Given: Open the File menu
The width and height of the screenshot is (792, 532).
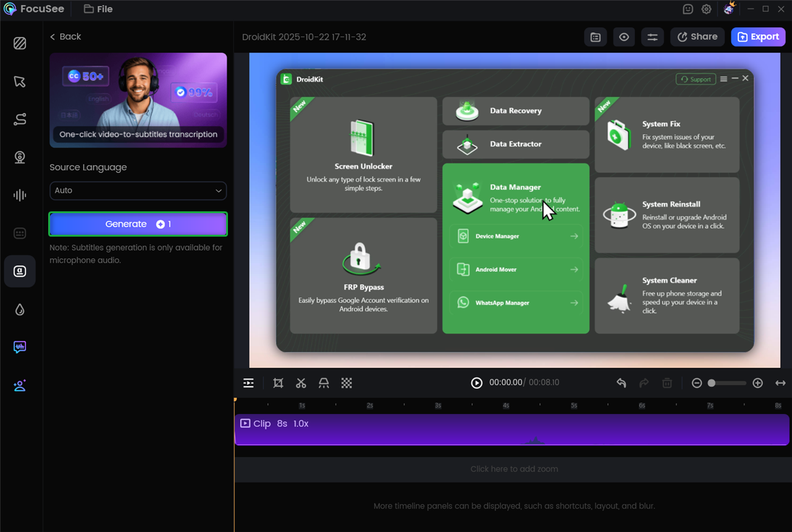Looking at the screenshot, I should [98, 9].
